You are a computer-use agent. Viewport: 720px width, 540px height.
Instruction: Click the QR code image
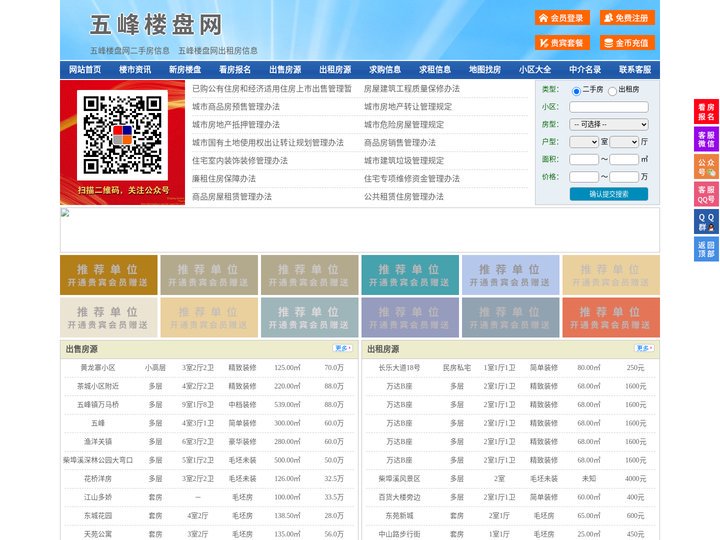[122, 135]
